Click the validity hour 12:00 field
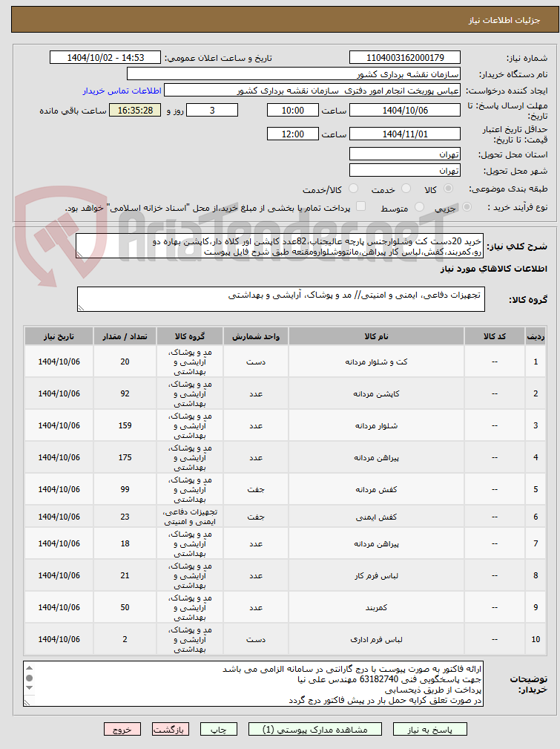The height and width of the screenshot is (749, 560). pos(293,134)
